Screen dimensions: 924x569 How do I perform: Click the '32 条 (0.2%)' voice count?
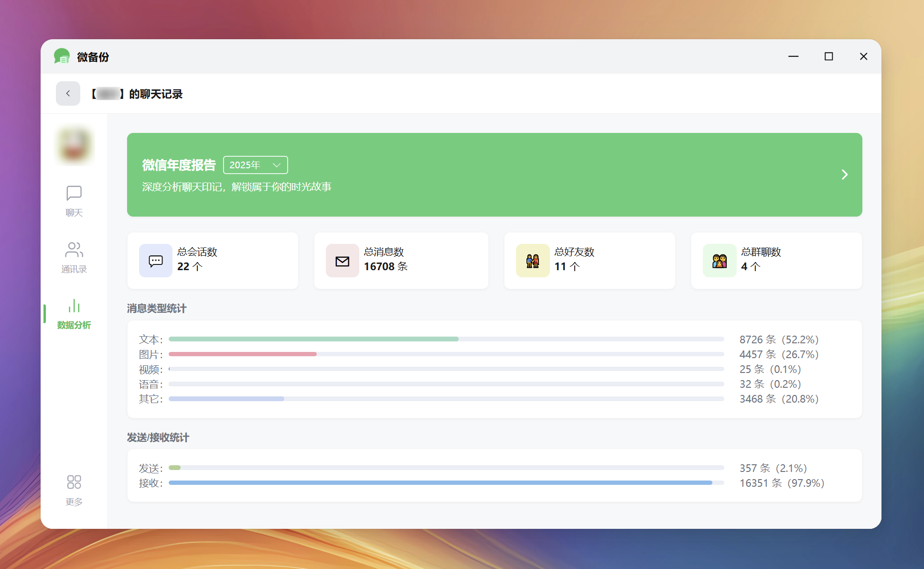point(770,384)
